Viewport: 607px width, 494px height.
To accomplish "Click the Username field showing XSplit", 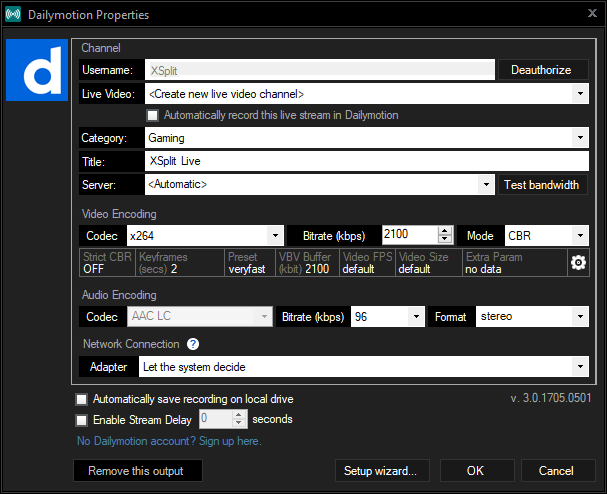I will point(320,70).
